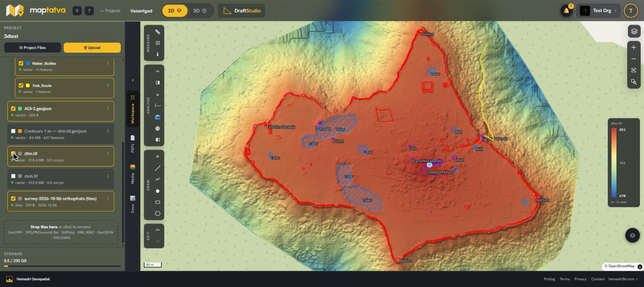Viewport: 644px width, 287px height.
Task: Select the elevation profile analysis tool
Action: pos(158,71)
